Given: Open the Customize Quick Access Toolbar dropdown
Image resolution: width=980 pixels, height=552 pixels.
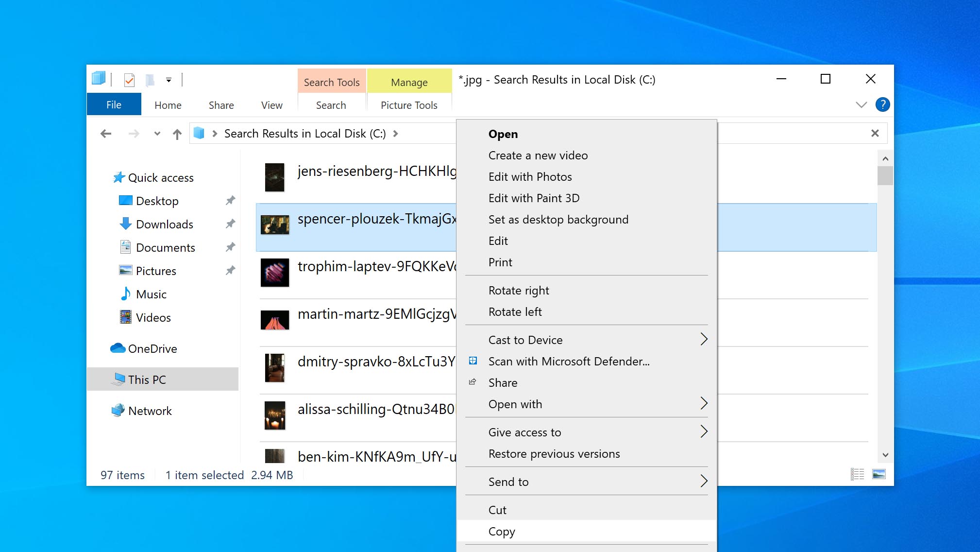Looking at the screenshot, I should pos(169,80).
